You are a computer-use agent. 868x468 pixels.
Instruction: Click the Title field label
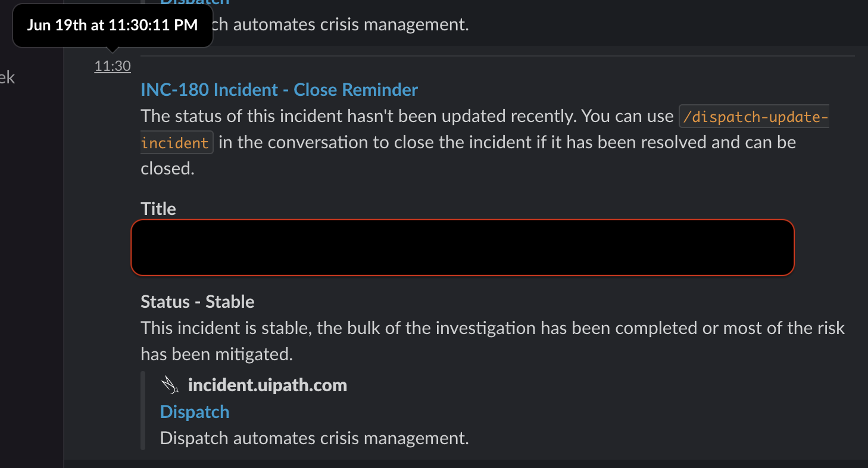pyautogui.click(x=158, y=208)
